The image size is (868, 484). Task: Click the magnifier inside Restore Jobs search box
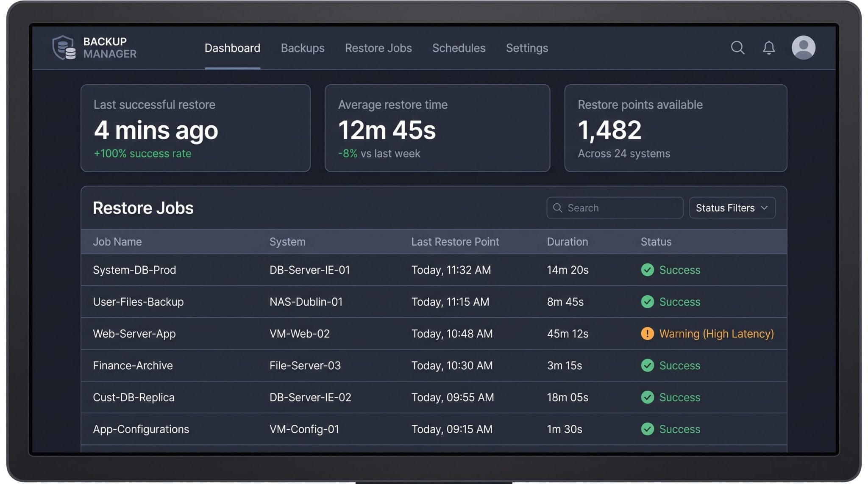coord(558,208)
